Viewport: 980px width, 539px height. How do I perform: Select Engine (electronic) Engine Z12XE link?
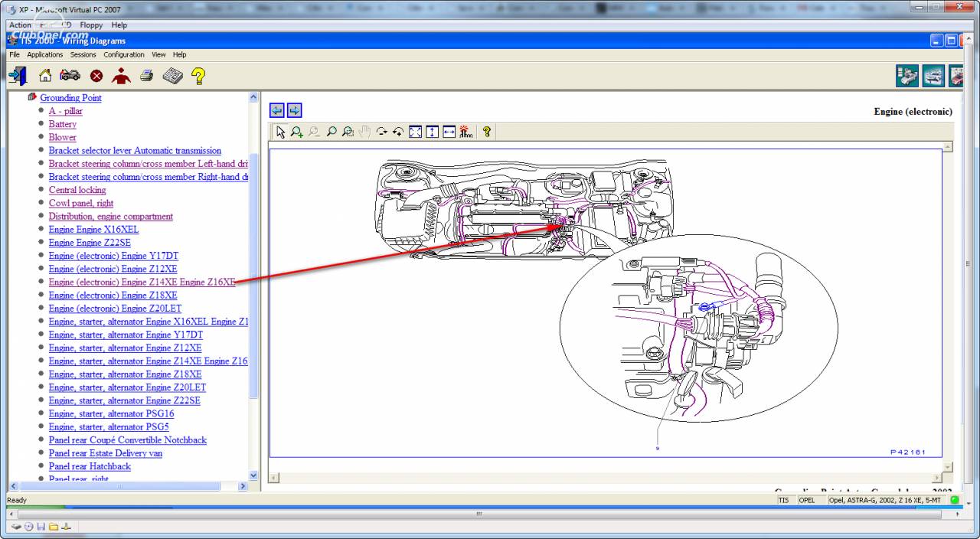pyautogui.click(x=113, y=269)
